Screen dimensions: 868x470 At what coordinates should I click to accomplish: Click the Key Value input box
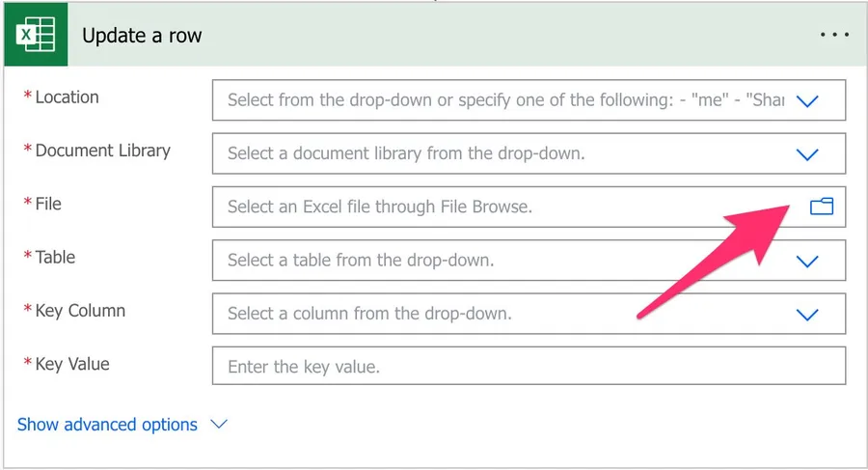pyautogui.click(x=528, y=367)
